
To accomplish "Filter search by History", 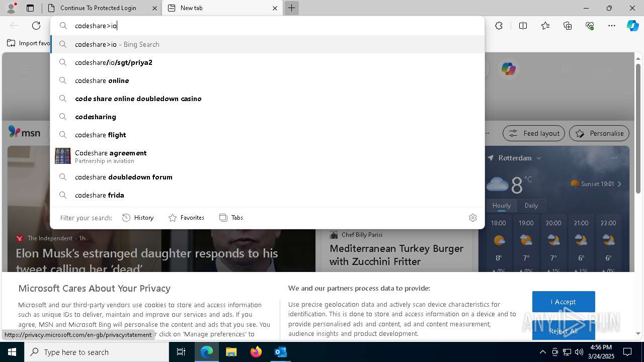I will tap(138, 218).
